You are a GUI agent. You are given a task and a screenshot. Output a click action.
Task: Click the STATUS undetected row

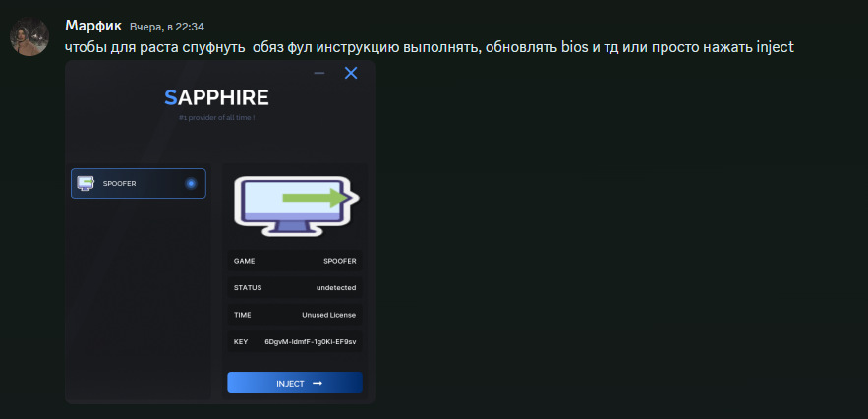295,287
